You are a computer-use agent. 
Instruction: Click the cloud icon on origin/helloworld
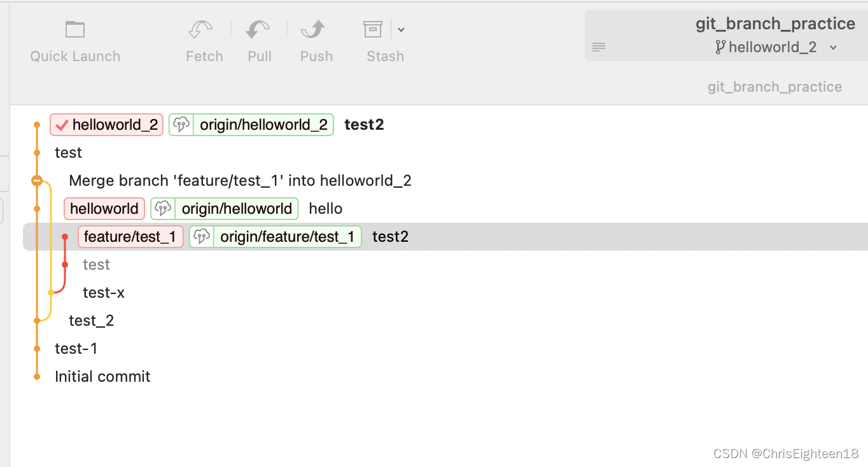point(164,209)
